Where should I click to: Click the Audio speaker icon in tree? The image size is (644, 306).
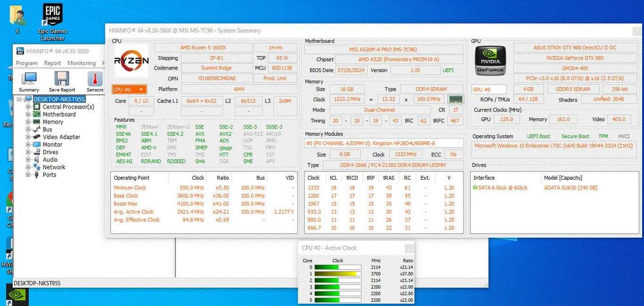click(x=36, y=159)
